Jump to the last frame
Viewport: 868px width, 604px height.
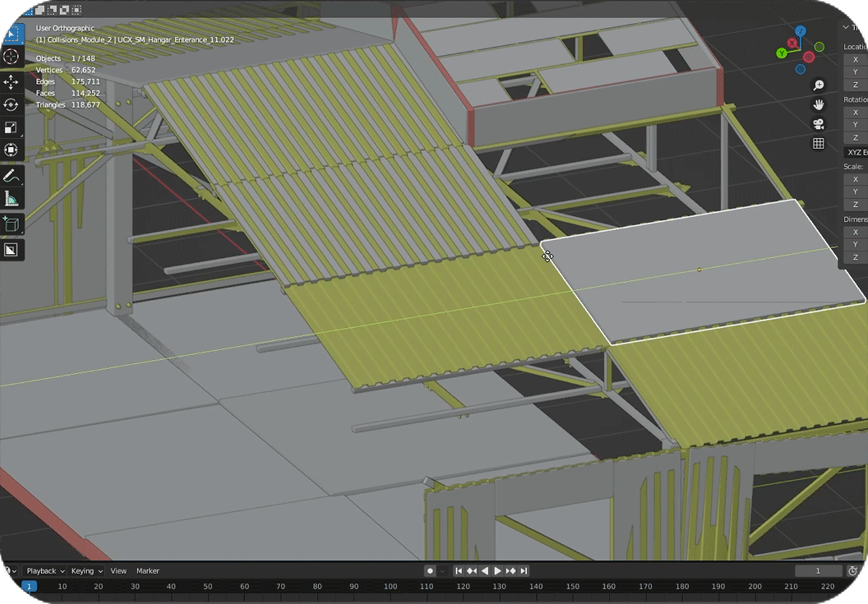click(524, 571)
